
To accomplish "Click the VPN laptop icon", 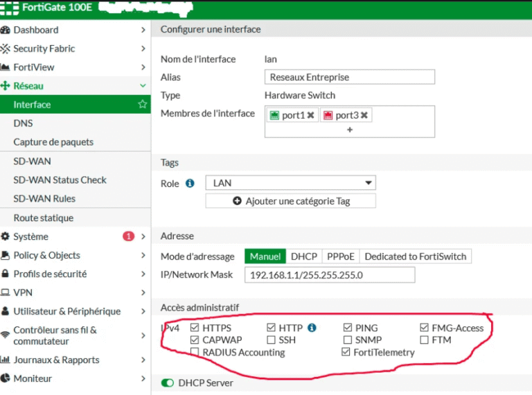I will tap(5, 292).
